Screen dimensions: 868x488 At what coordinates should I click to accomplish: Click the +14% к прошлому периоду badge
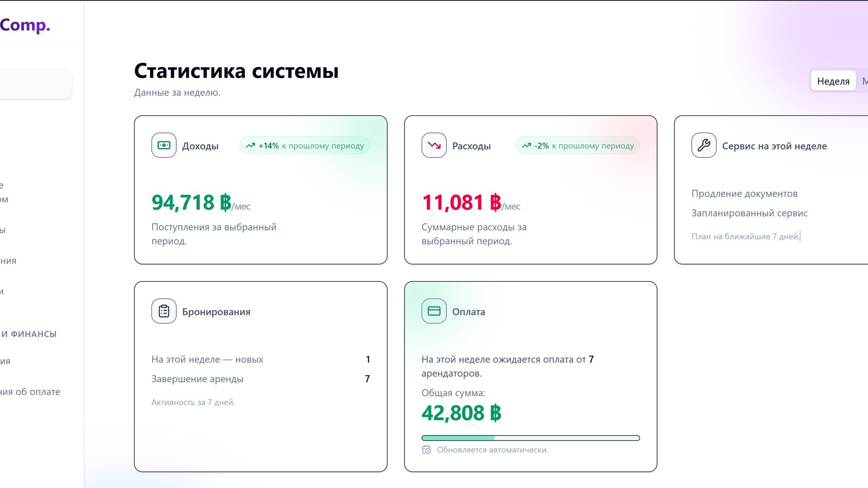click(x=305, y=145)
